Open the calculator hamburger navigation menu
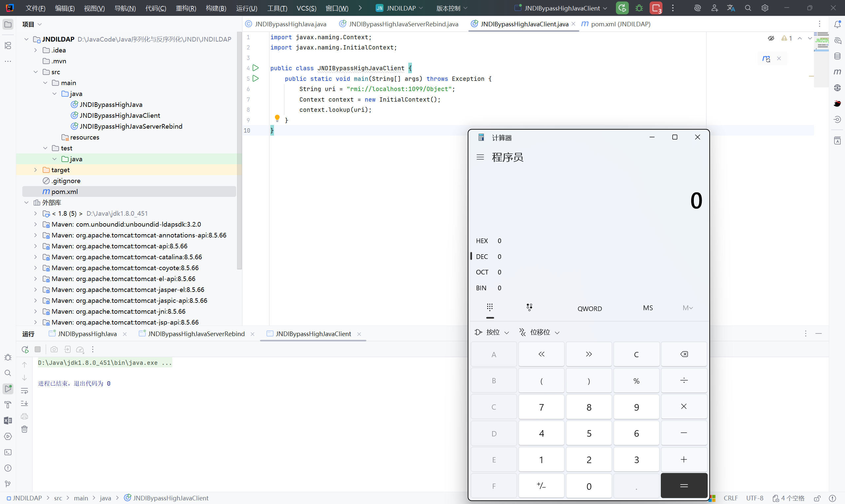Screen dimensions: 845x504 coord(480,157)
